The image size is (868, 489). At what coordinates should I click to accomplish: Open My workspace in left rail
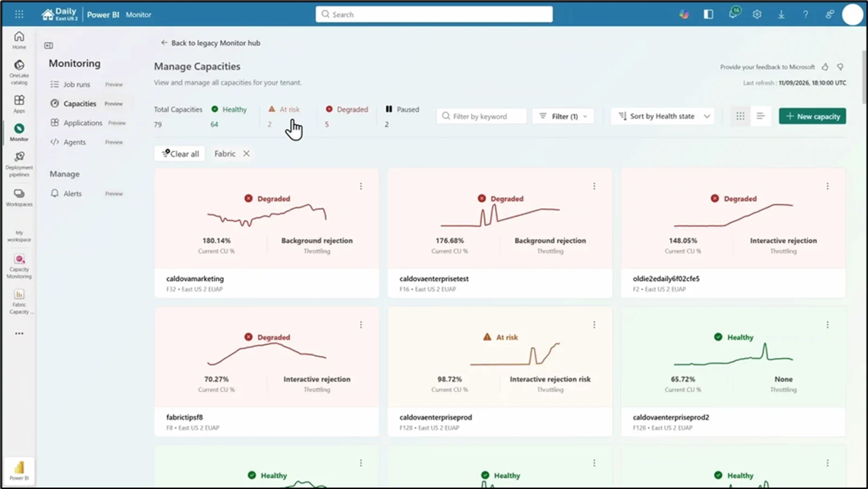click(x=19, y=236)
